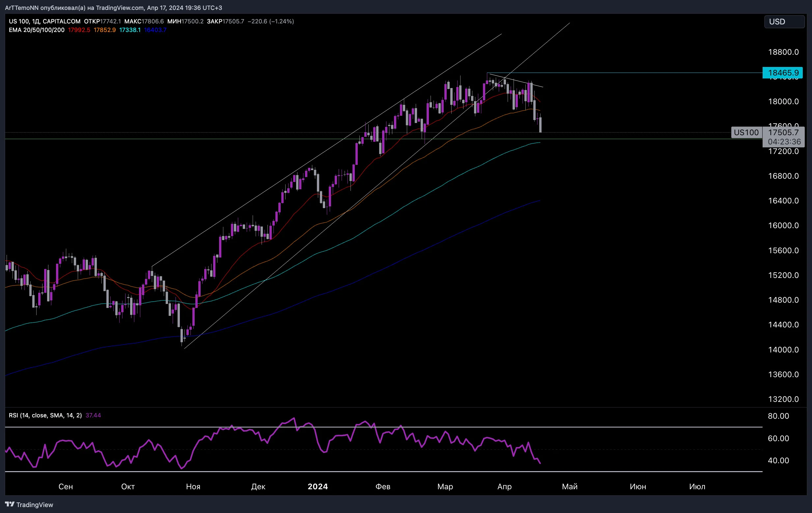Click the TradingView logo icon
812x513 pixels.
click(10, 504)
